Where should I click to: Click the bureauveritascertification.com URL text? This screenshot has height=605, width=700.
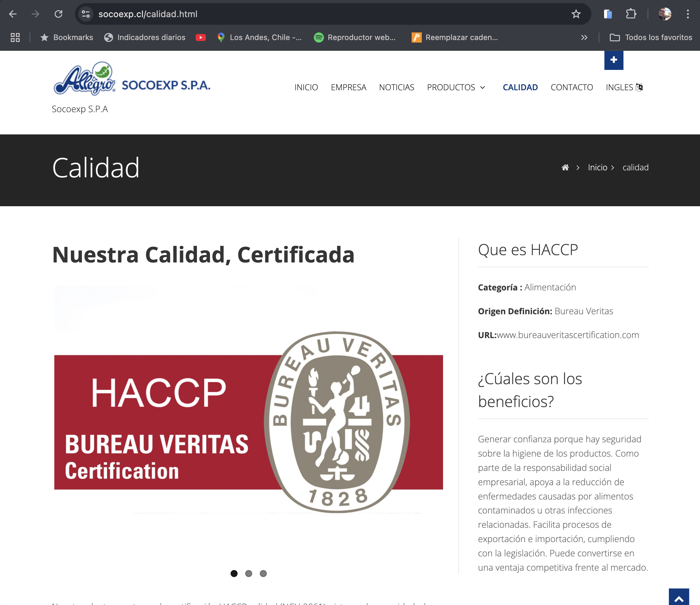(x=568, y=335)
